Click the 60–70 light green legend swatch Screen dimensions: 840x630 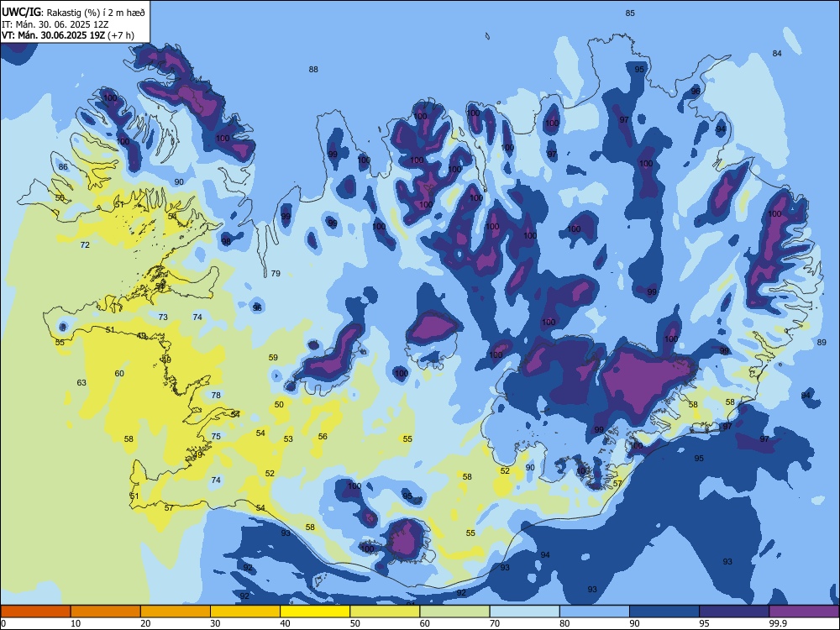point(454,612)
